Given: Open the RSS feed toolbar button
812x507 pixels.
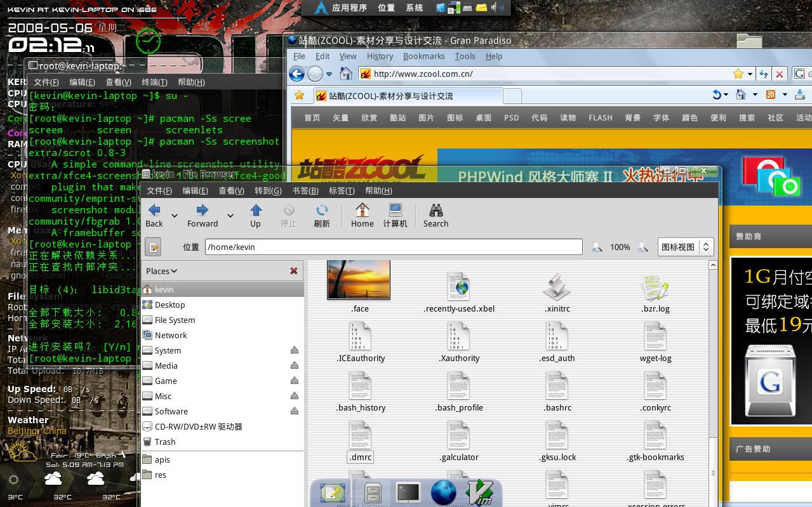Looking at the screenshot, I should (770, 95).
